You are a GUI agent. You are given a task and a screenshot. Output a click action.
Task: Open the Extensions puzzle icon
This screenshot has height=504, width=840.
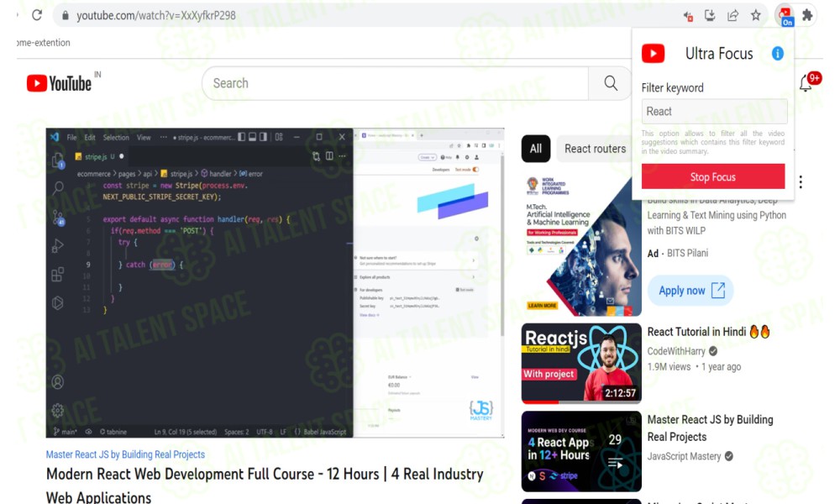(807, 15)
